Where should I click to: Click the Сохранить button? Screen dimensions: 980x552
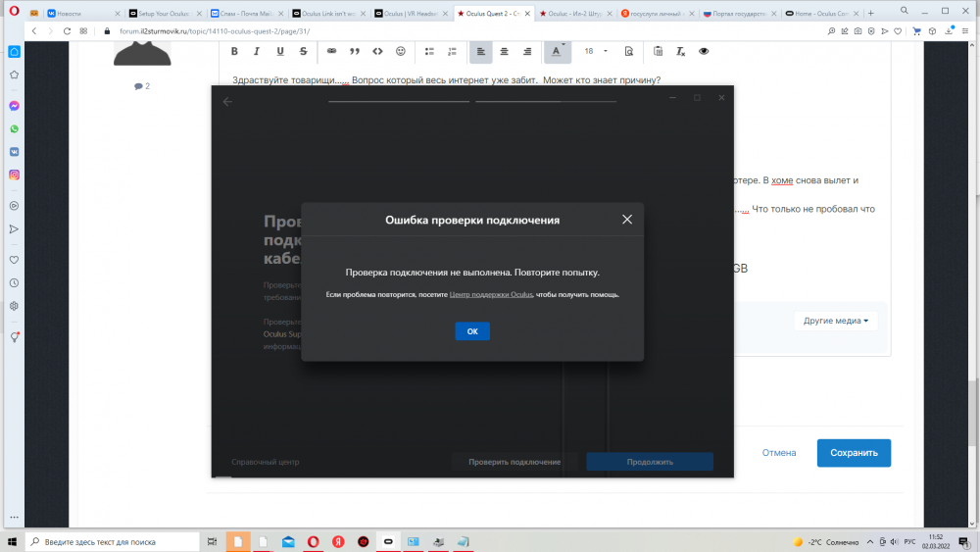(x=854, y=453)
